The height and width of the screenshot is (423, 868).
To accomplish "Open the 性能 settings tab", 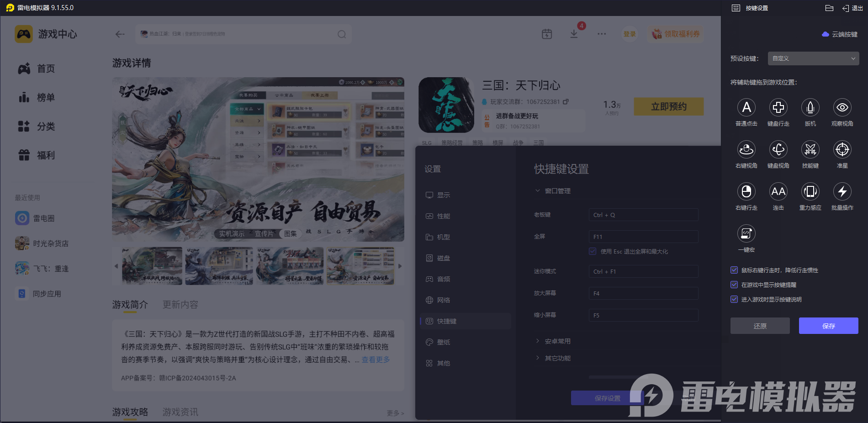I will (x=443, y=216).
